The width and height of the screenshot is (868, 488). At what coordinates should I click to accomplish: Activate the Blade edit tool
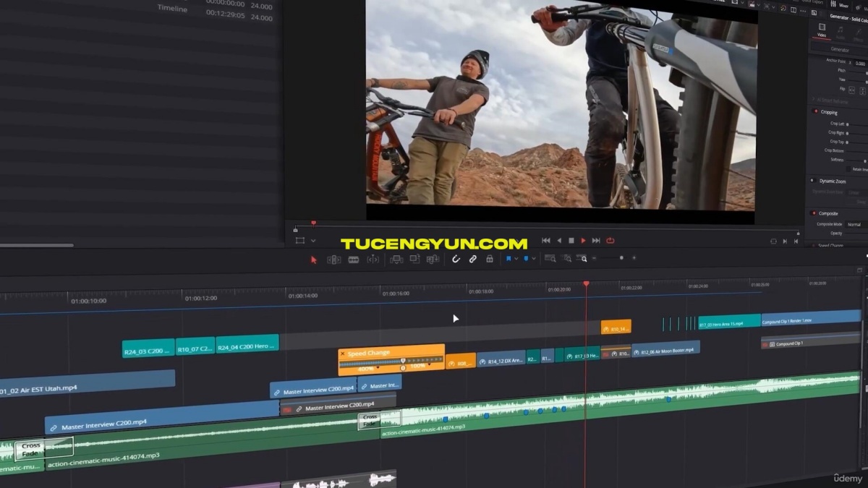[x=354, y=260]
